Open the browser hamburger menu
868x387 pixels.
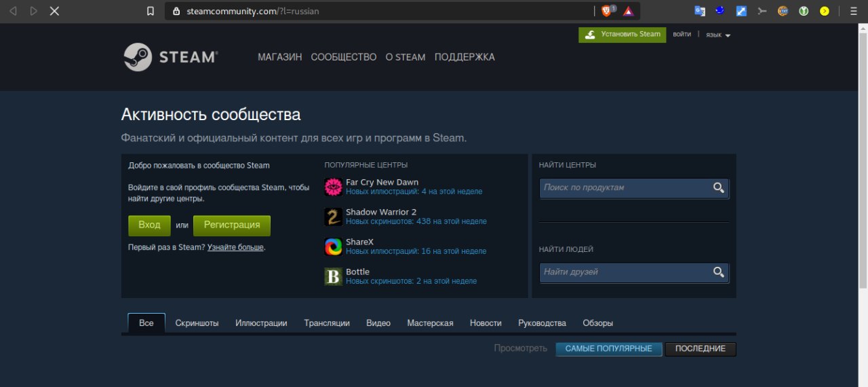[853, 11]
